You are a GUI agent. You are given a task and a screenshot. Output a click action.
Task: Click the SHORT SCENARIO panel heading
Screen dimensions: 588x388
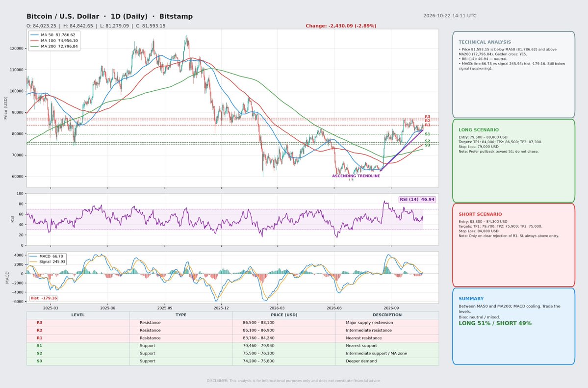(x=480, y=214)
